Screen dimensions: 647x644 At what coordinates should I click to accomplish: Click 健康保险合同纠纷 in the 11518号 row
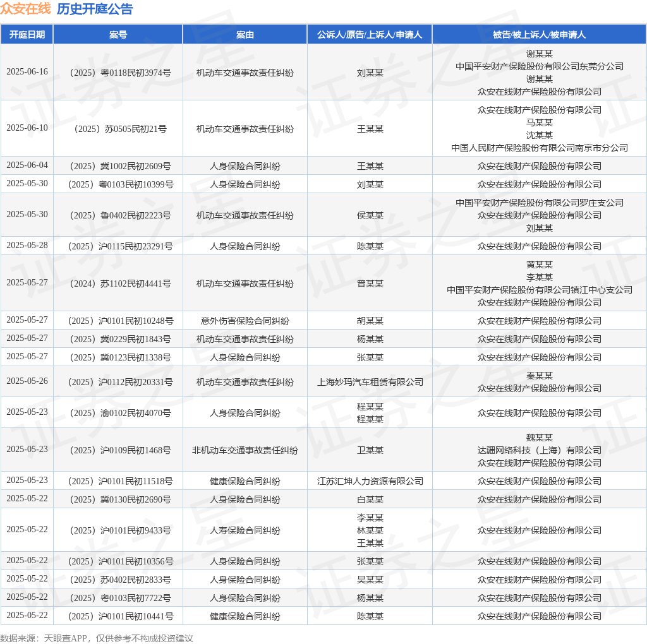pyautogui.click(x=245, y=481)
